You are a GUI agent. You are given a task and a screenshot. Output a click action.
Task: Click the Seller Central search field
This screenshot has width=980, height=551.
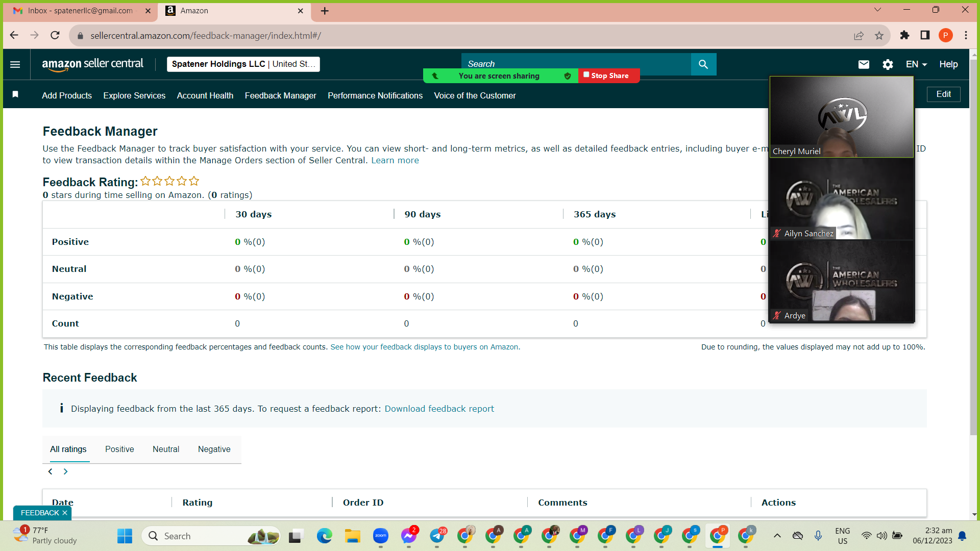(x=576, y=64)
